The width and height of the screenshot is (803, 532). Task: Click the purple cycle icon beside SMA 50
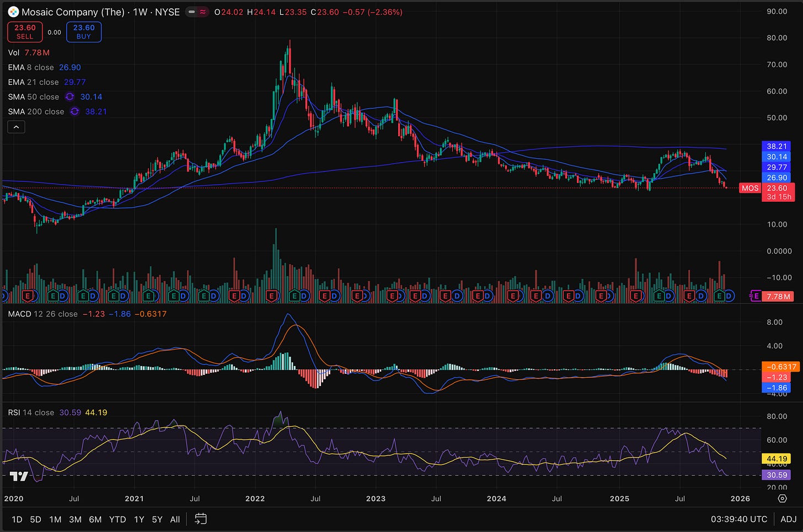point(70,96)
